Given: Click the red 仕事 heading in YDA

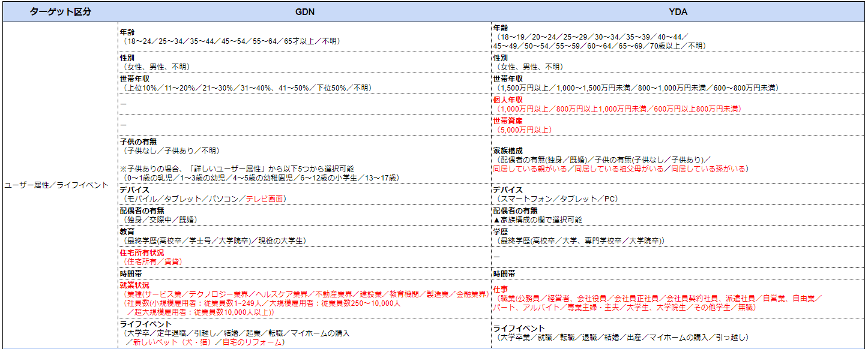Looking at the screenshot, I should click(501, 289).
